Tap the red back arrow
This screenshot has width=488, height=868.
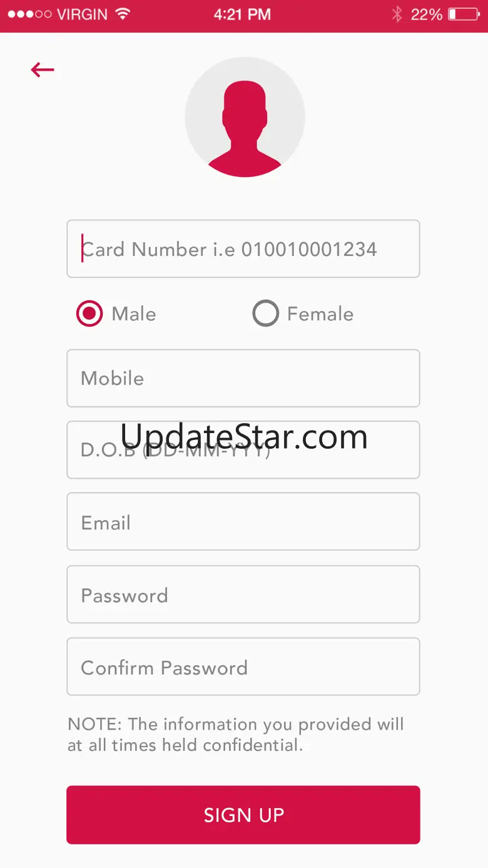pyautogui.click(x=43, y=69)
